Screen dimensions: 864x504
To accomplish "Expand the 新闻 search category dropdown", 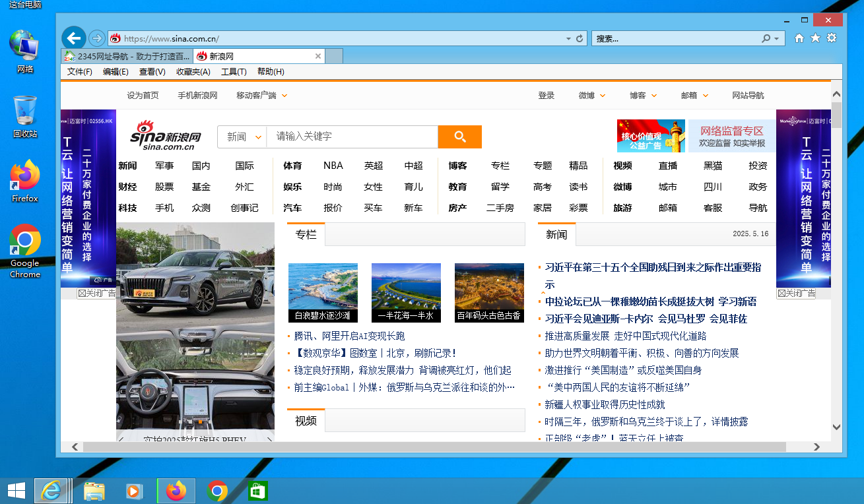I will click(258, 137).
